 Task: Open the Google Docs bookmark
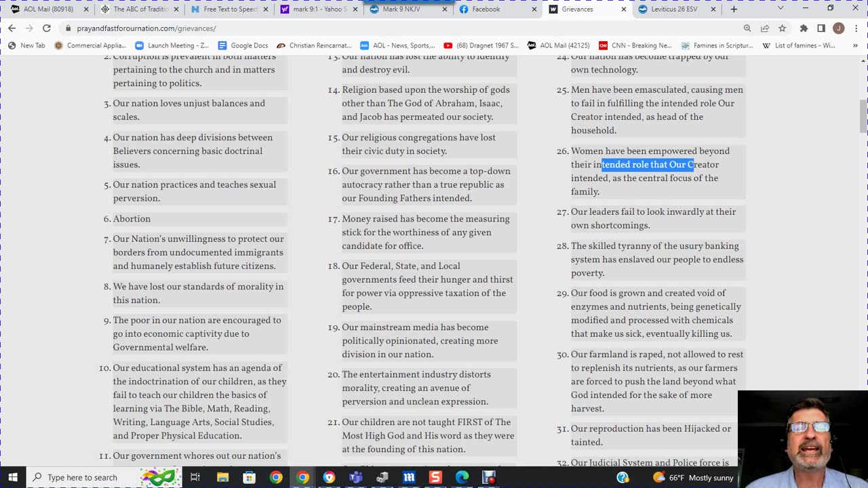[x=243, y=45]
